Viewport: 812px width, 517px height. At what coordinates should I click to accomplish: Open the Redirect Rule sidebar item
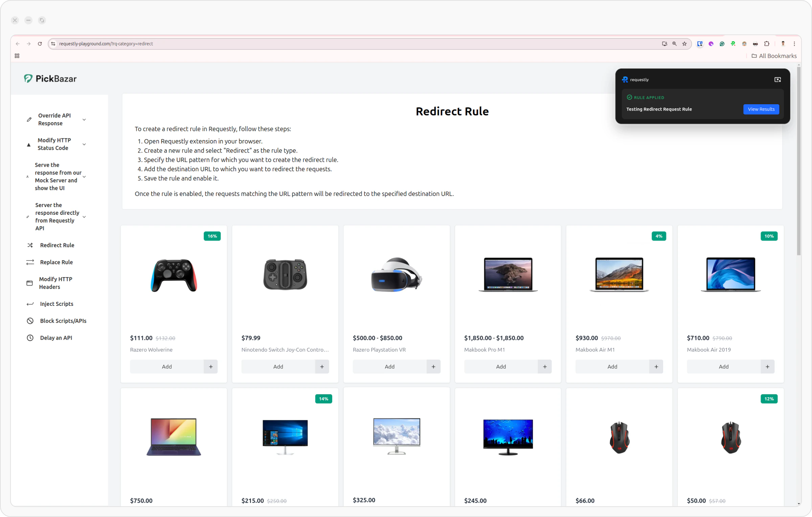tap(57, 245)
